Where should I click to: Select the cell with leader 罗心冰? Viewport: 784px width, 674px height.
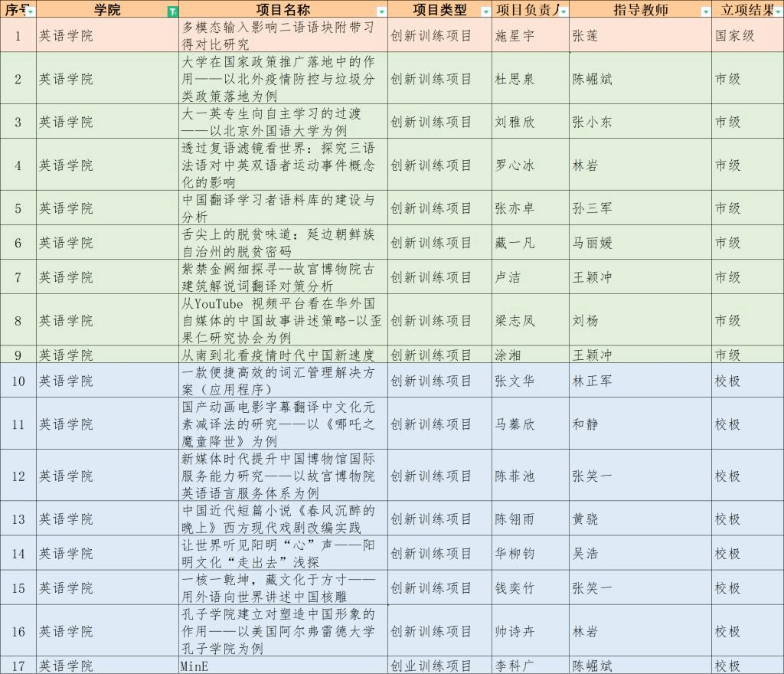(x=530, y=165)
